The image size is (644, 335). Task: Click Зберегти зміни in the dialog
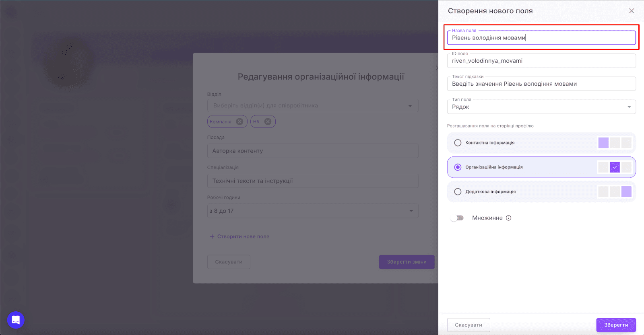(407, 262)
